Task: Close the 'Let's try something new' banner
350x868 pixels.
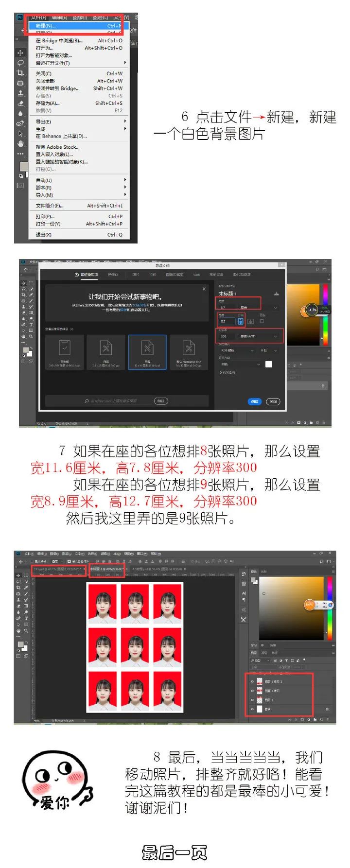Action: point(204,289)
